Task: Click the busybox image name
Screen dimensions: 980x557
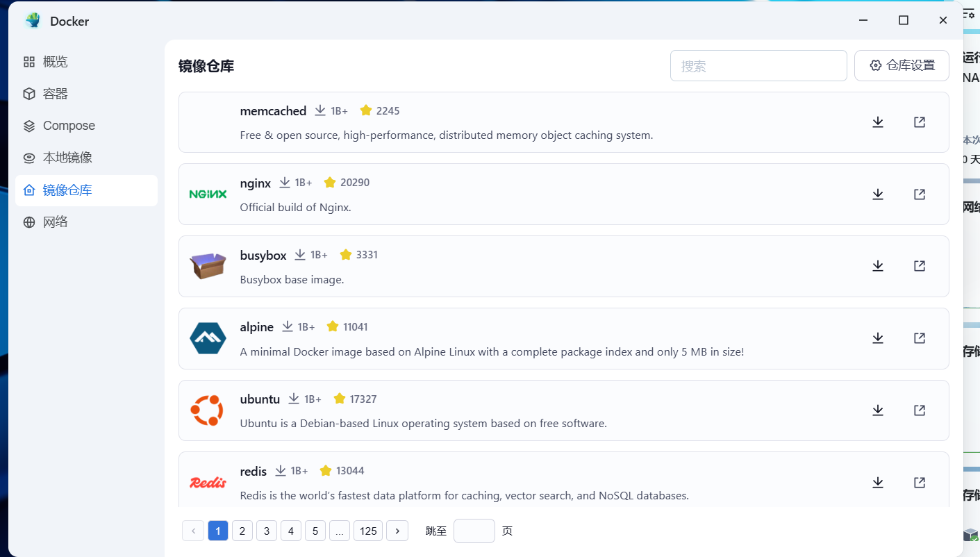Action: click(263, 256)
